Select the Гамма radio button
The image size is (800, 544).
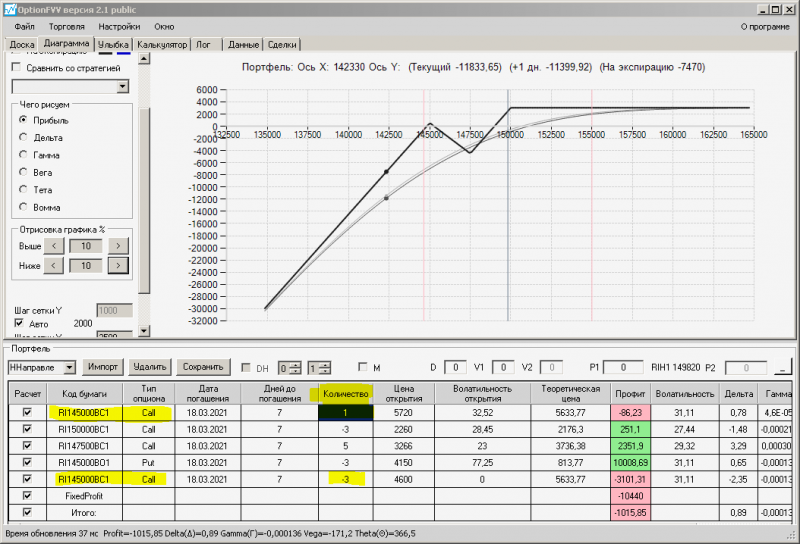pyautogui.click(x=23, y=155)
